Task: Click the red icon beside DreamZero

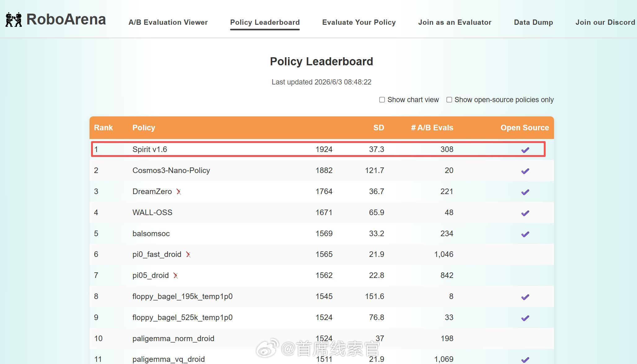Action: [x=179, y=192]
